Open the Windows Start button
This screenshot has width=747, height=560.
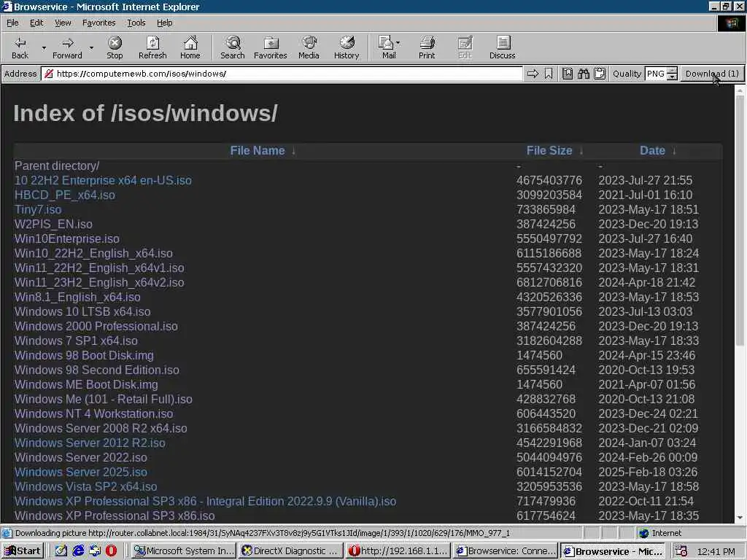pos(23,551)
